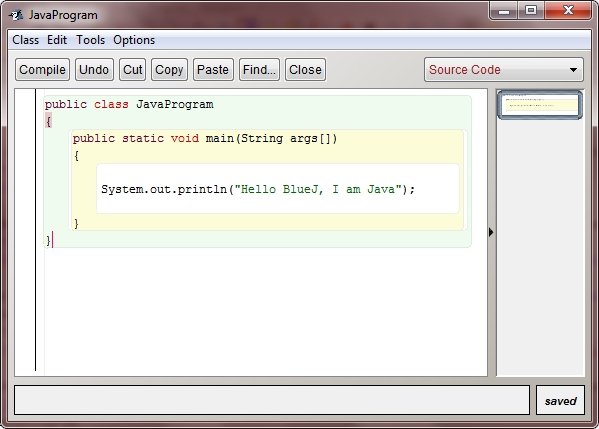This screenshot has height=429, width=599.
Task: Click the compiler message area at the bottom
Action: click(272, 400)
